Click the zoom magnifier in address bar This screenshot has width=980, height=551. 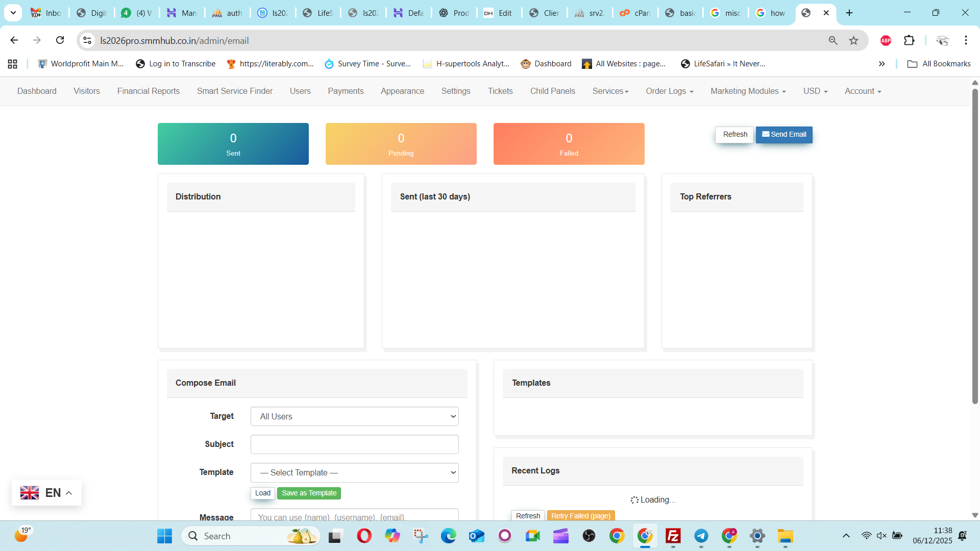(833, 40)
